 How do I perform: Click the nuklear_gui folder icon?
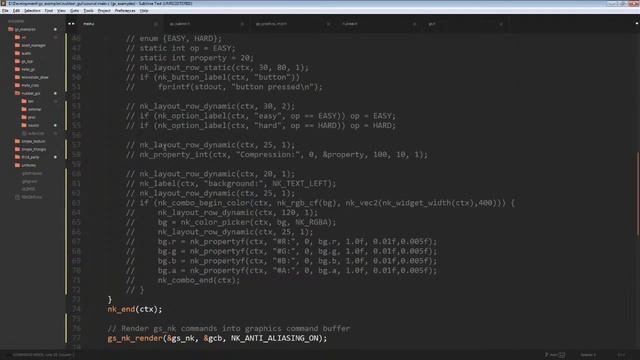pyautogui.click(x=17, y=93)
